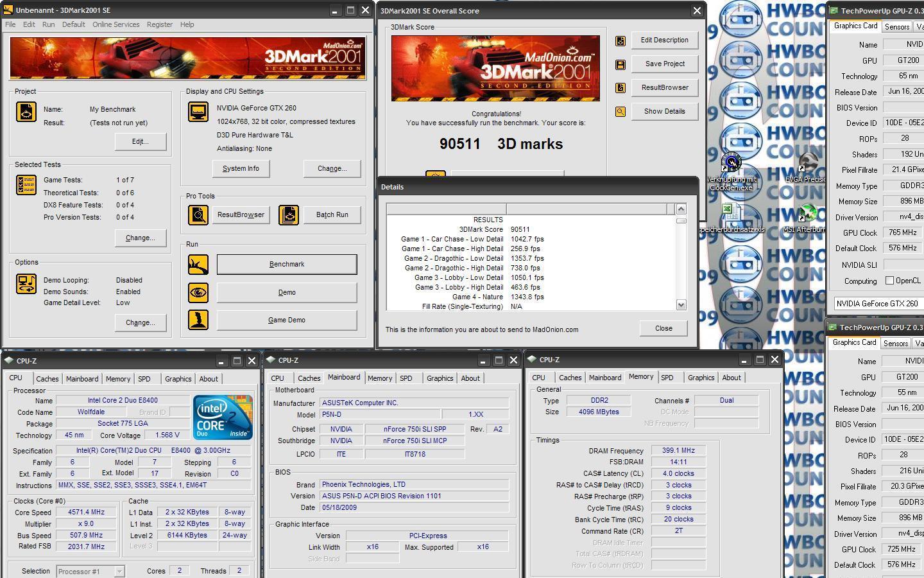Click the Demo button

(287, 293)
